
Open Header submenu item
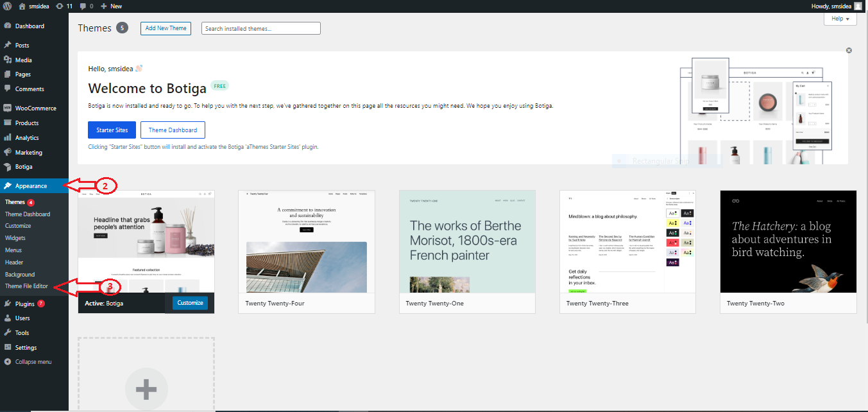(x=14, y=262)
